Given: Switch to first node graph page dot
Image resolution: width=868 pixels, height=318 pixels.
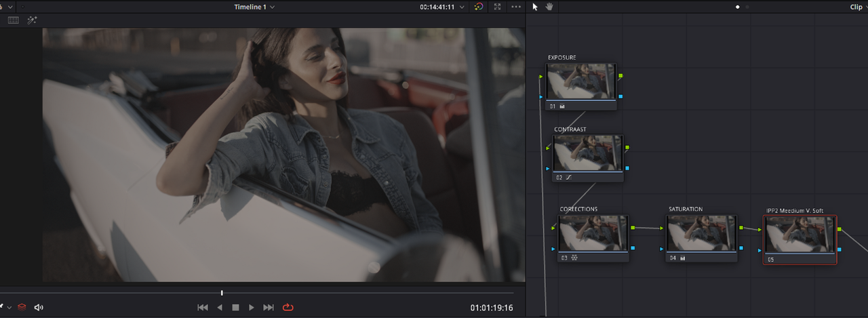Looking at the screenshot, I should [737, 7].
